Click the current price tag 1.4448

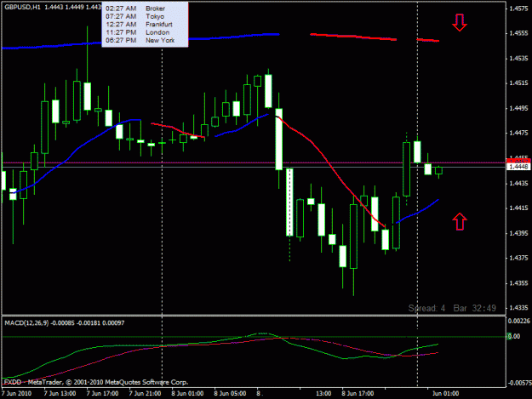click(518, 167)
